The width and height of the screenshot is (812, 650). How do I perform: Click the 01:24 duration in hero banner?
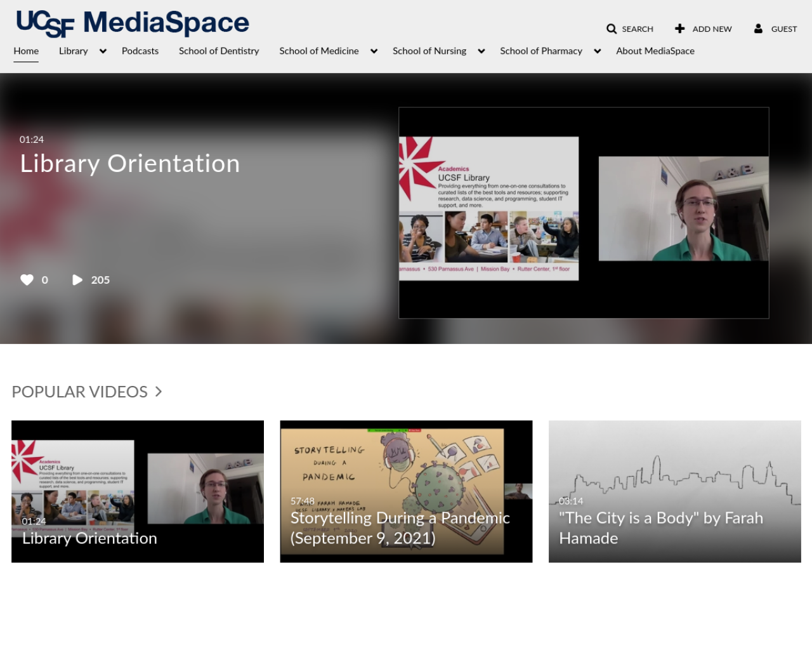pos(32,140)
